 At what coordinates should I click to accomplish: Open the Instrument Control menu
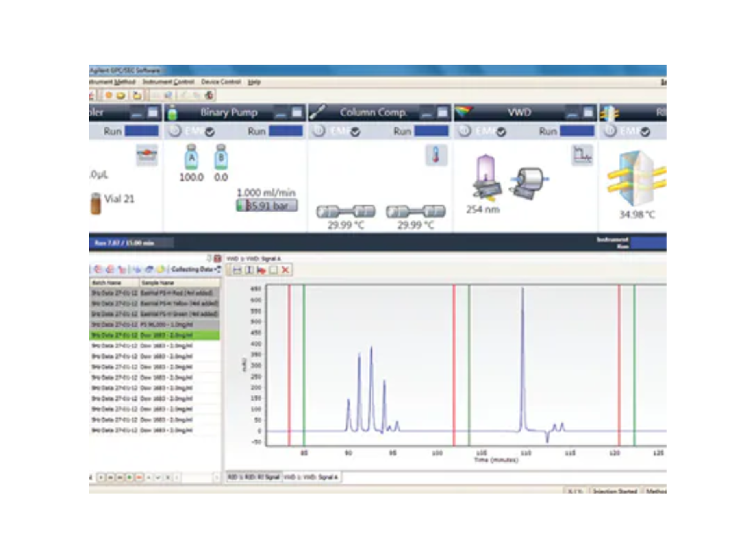coord(168,82)
